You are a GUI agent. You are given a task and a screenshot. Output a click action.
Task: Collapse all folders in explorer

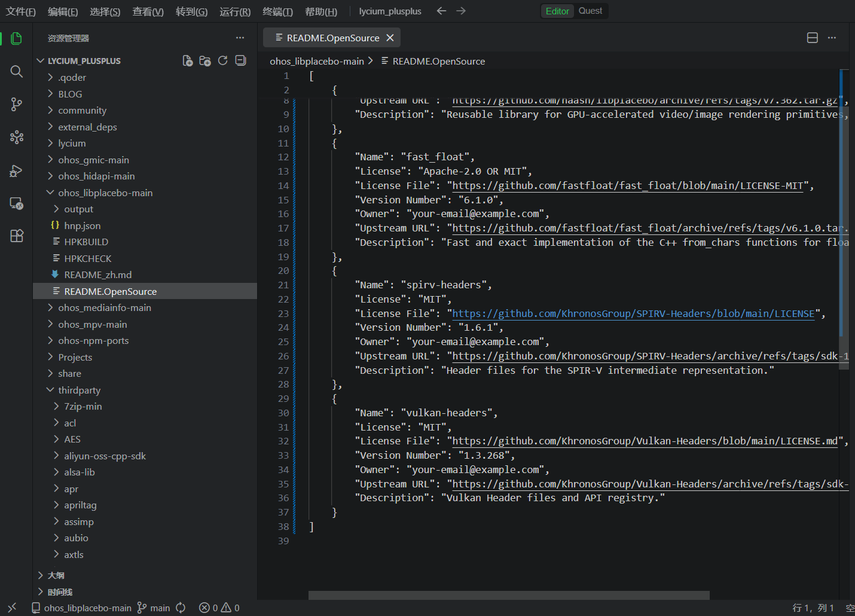(241, 60)
